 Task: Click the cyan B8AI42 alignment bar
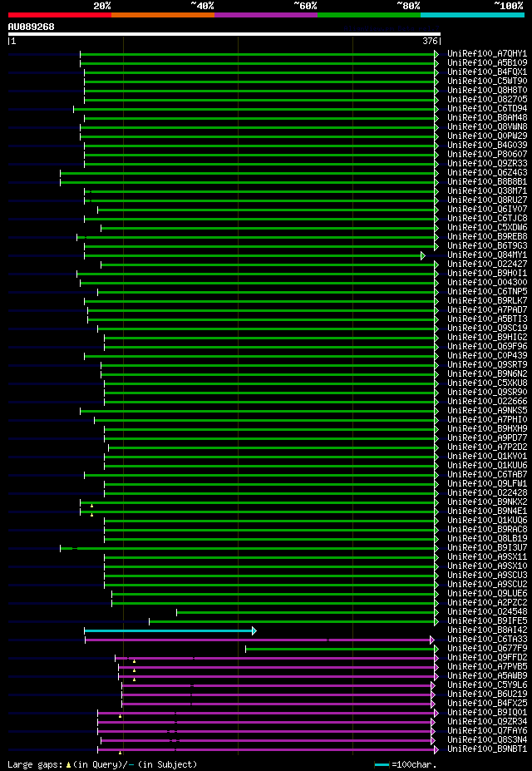click(168, 631)
